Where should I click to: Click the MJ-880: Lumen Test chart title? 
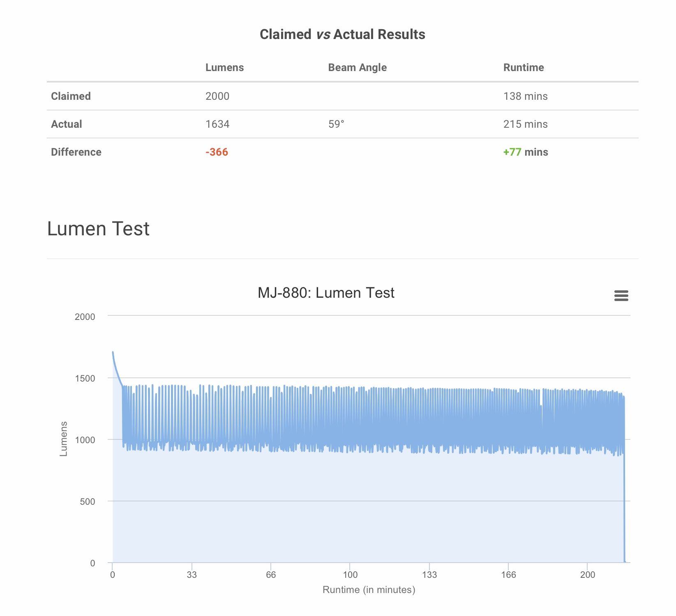pos(326,293)
